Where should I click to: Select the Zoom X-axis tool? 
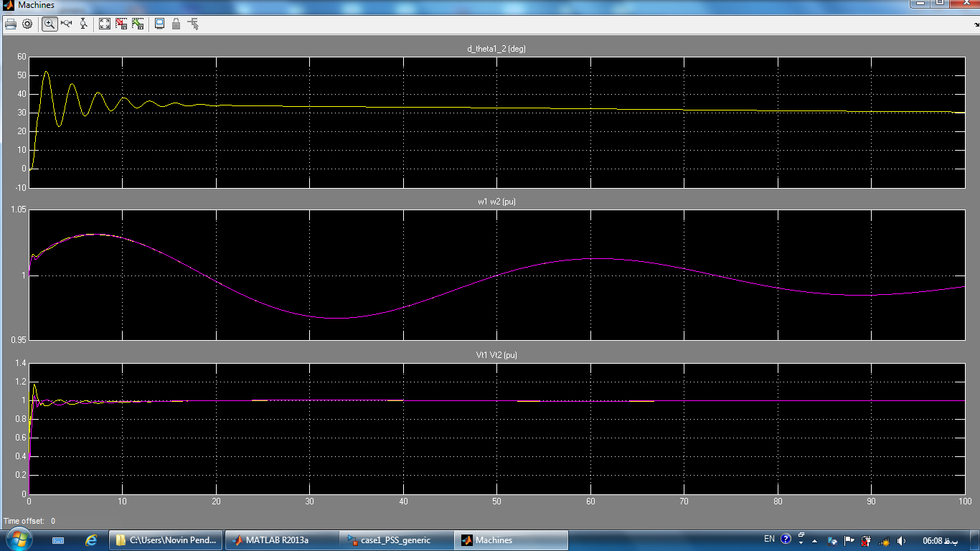click(x=67, y=24)
